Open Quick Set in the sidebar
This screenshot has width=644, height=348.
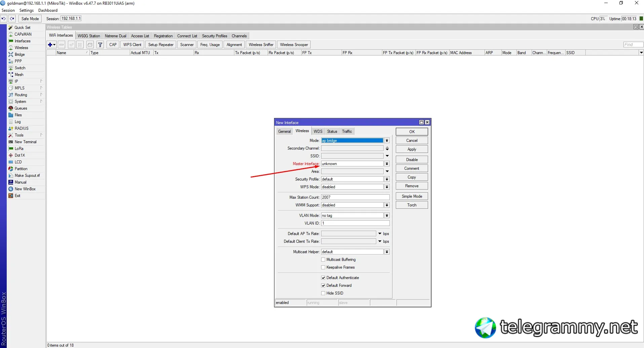pyautogui.click(x=23, y=28)
